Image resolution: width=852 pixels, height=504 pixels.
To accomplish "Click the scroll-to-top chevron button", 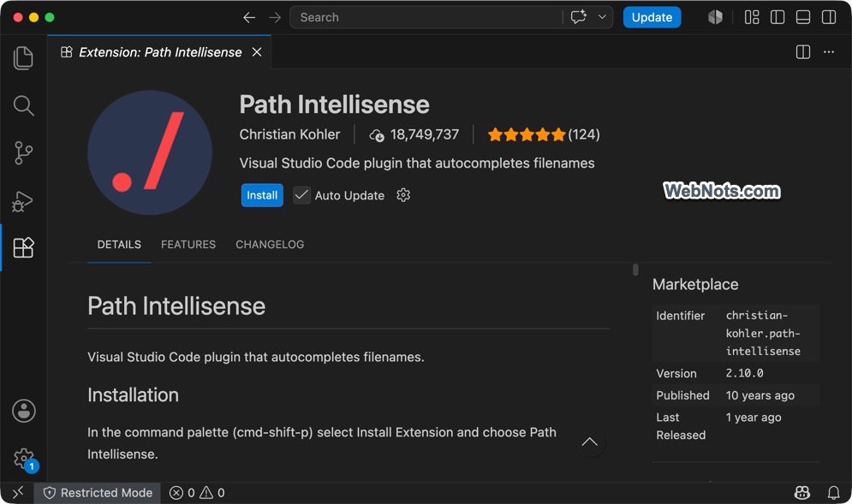I will (590, 442).
